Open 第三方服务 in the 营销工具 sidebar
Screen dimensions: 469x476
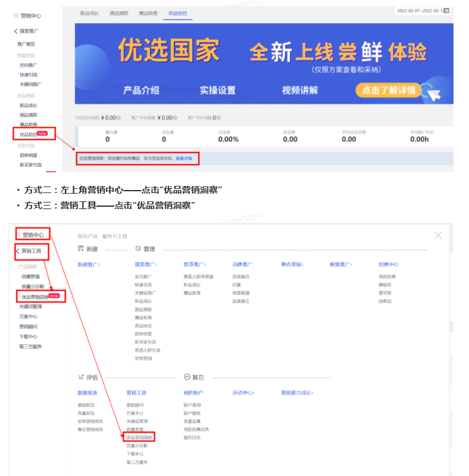point(30,346)
